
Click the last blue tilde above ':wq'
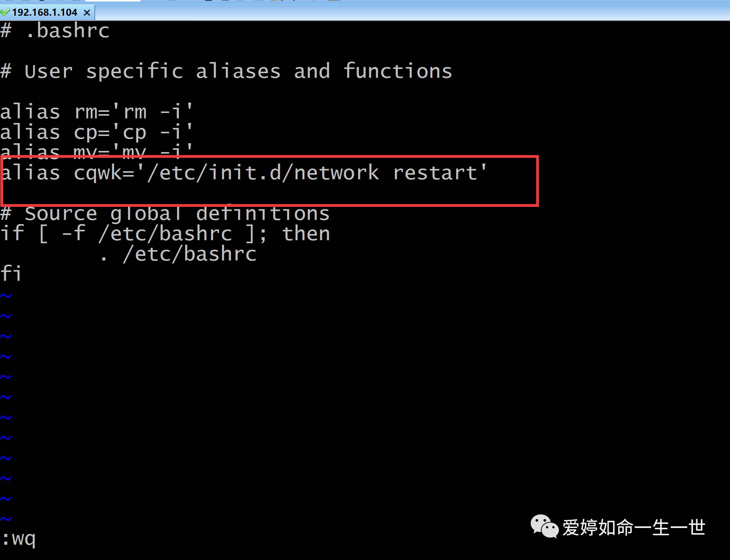tap(6, 519)
